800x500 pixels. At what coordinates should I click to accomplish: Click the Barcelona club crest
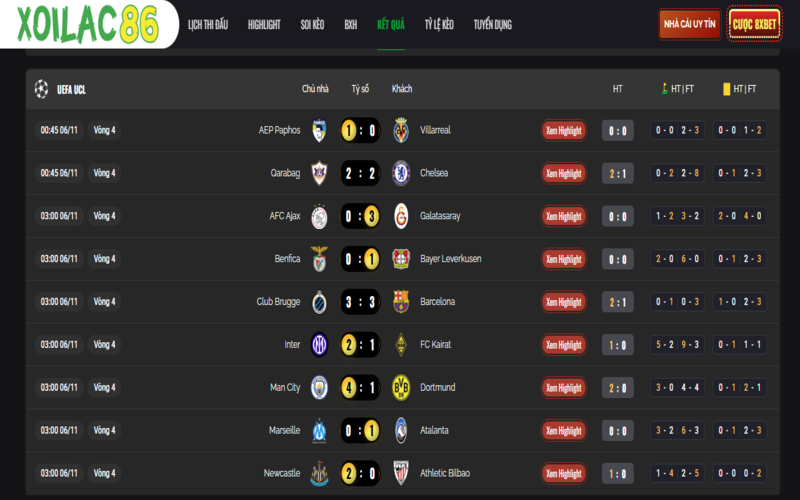click(x=401, y=301)
